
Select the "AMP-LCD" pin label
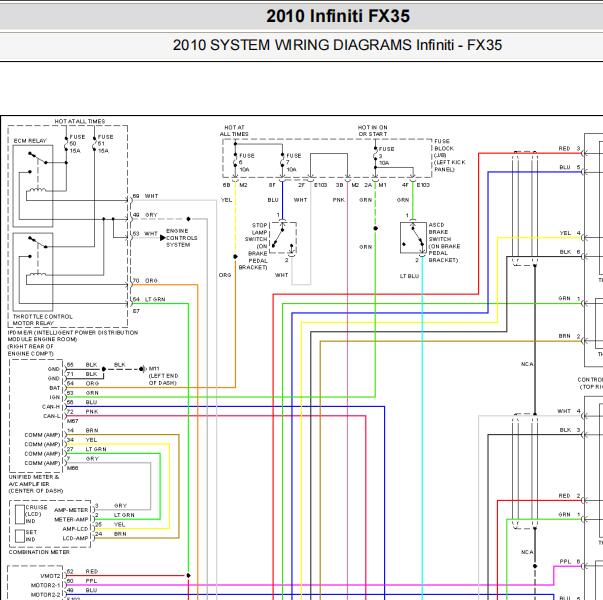pyautogui.click(x=75, y=529)
